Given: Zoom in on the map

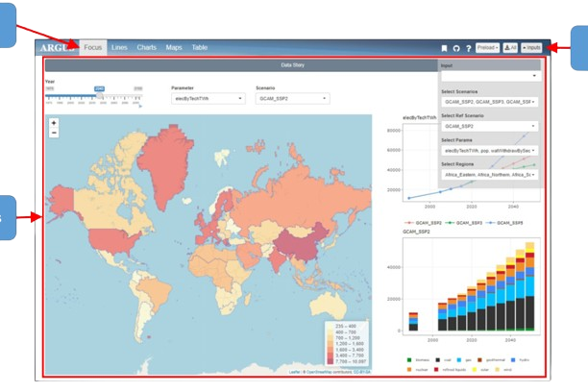Looking at the screenshot, I should coord(54,123).
